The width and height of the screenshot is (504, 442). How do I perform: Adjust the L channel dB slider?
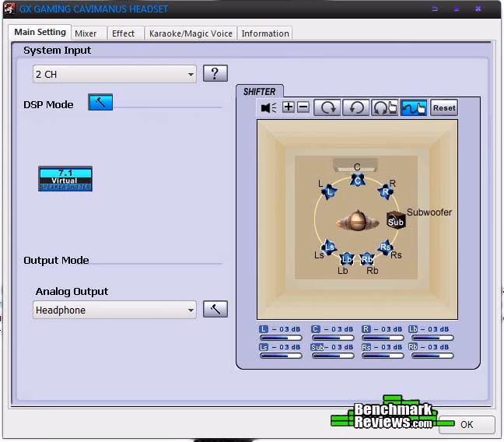[x=281, y=338]
